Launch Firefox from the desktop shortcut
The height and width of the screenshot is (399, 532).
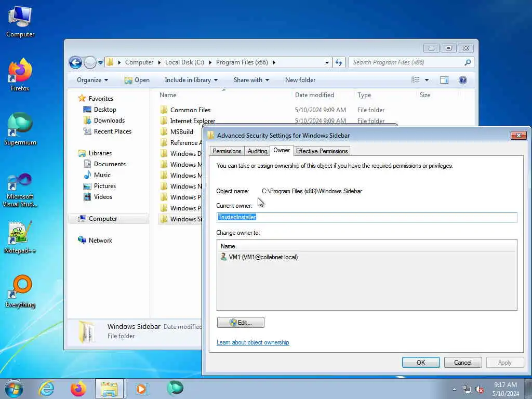click(20, 75)
